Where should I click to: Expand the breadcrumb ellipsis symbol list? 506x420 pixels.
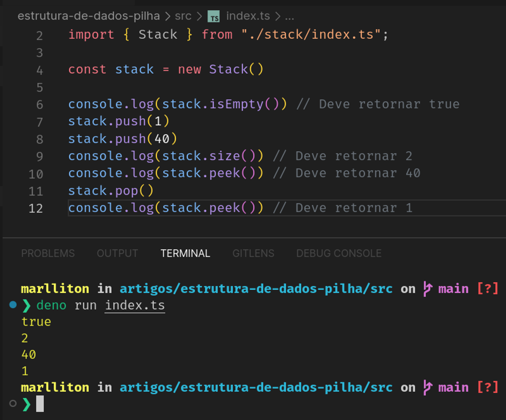click(289, 17)
